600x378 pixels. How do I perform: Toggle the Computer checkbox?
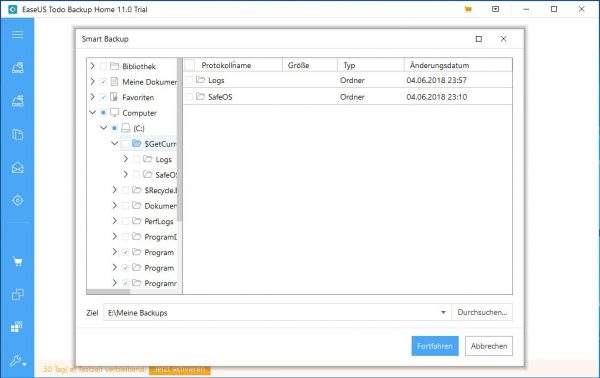(103, 112)
